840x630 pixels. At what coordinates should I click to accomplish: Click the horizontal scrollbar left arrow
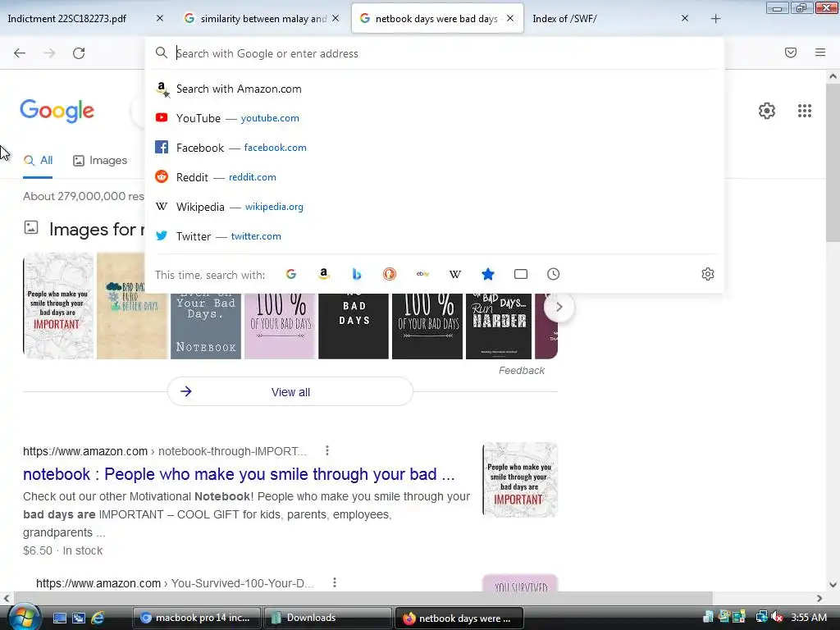(x=7, y=598)
